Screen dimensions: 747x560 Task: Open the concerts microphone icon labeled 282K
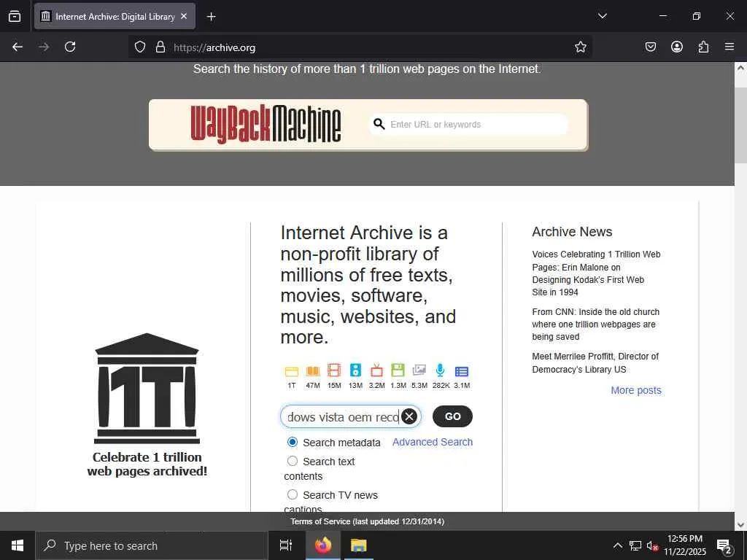point(440,370)
